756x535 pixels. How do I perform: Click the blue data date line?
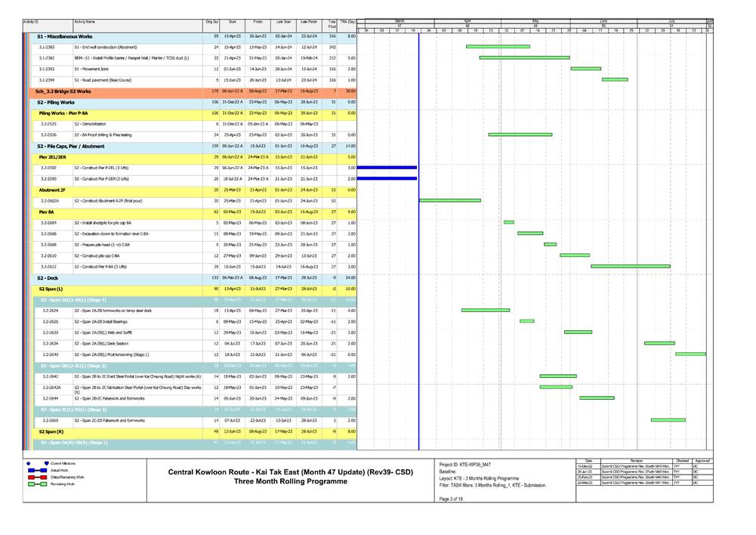[x=418, y=302]
